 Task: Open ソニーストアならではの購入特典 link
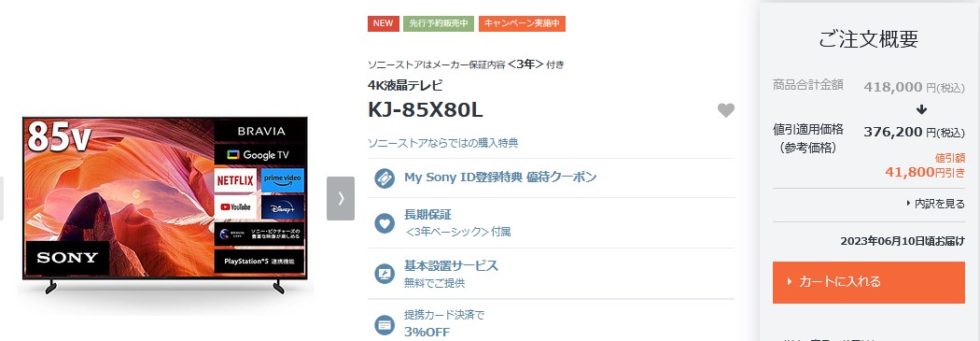[442, 143]
